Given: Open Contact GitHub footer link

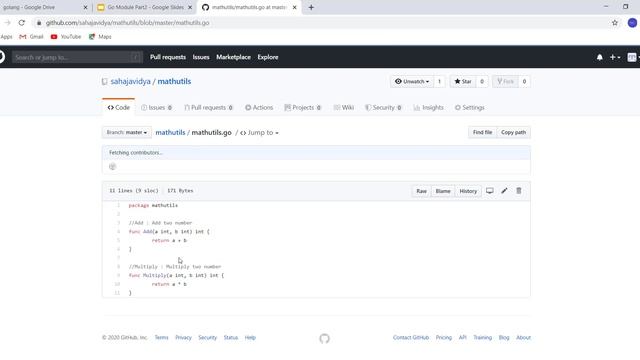Looking at the screenshot, I should point(411,338).
